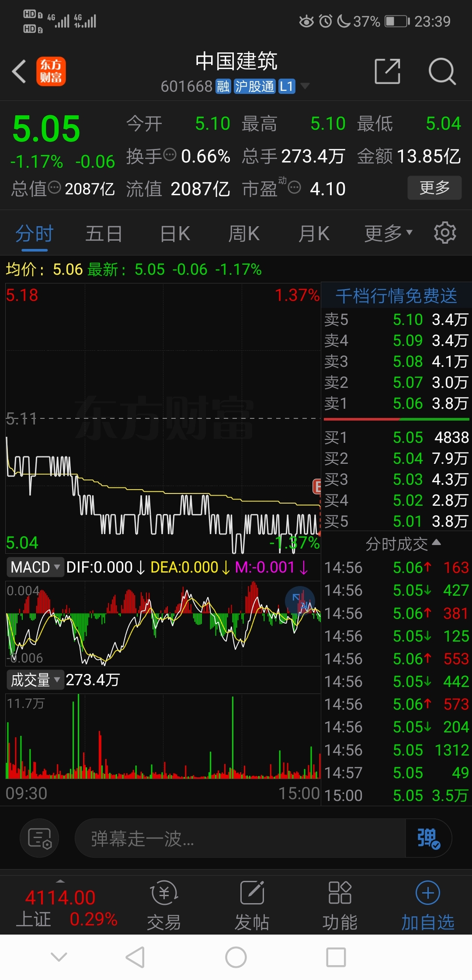Toggle the 弹 danmaku button
Screen dimensions: 472x980
click(x=428, y=839)
